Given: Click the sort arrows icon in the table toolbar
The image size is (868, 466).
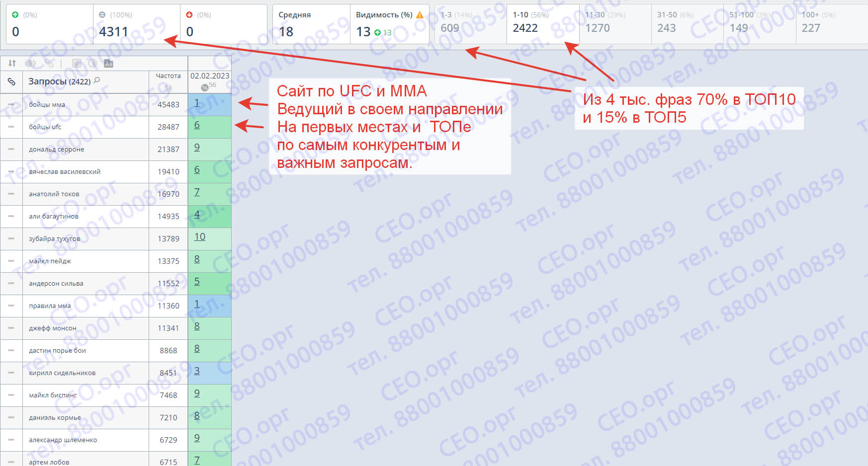Looking at the screenshot, I should tap(11, 63).
